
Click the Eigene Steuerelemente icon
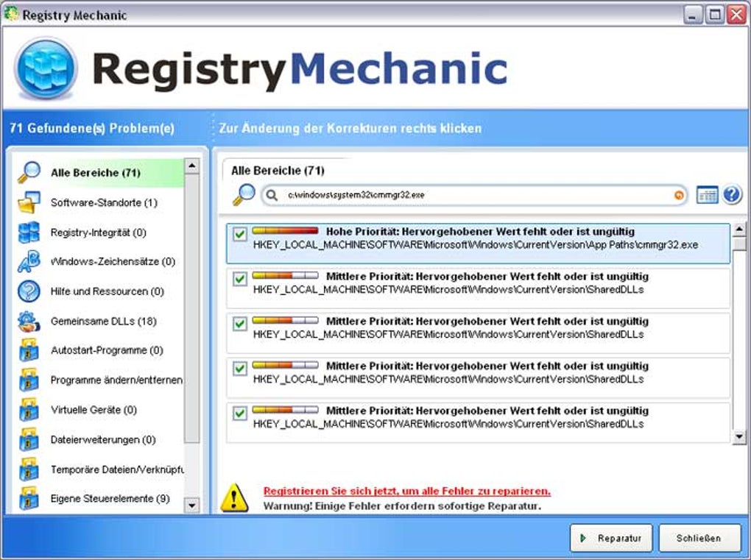[29, 499]
